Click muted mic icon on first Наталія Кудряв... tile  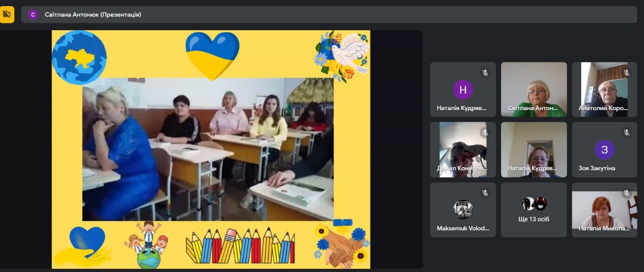(485, 73)
